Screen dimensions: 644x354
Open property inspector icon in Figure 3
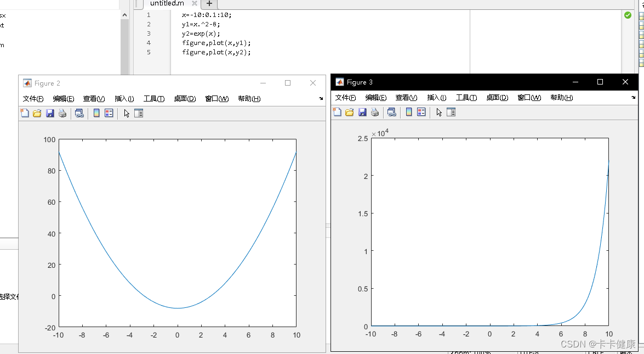click(451, 112)
